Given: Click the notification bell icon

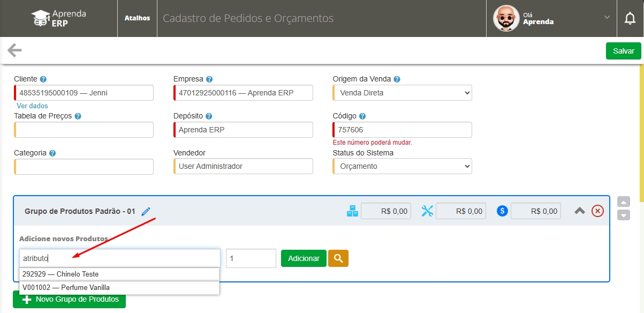Looking at the screenshot, I should [630, 18].
